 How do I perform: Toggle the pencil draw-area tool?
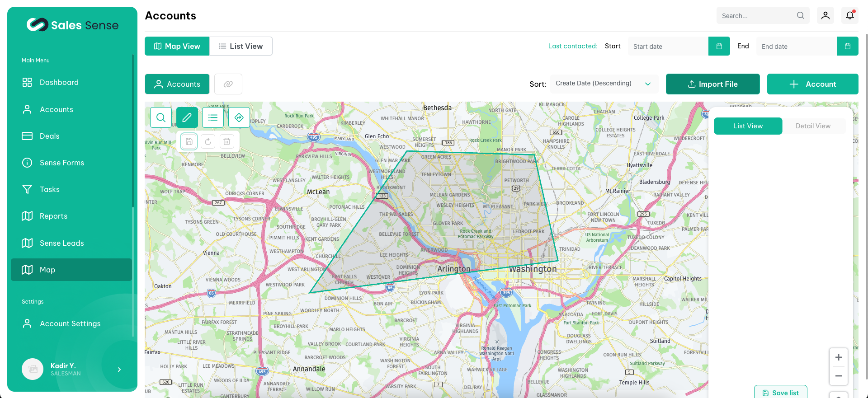[187, 118]
